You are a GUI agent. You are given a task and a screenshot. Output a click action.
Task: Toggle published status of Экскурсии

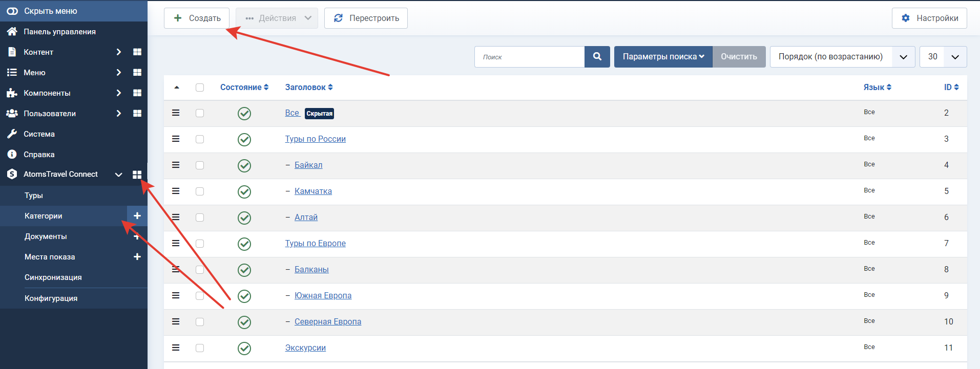pos(244,348)
